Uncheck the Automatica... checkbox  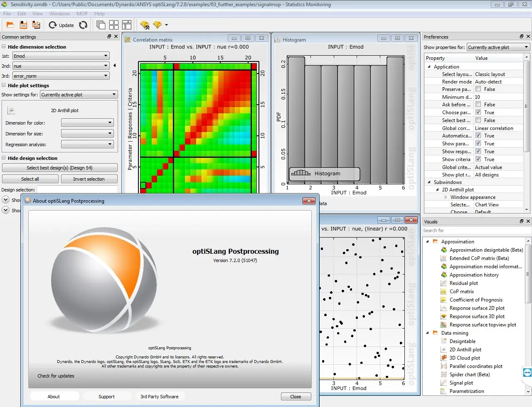tap(478, 136)
